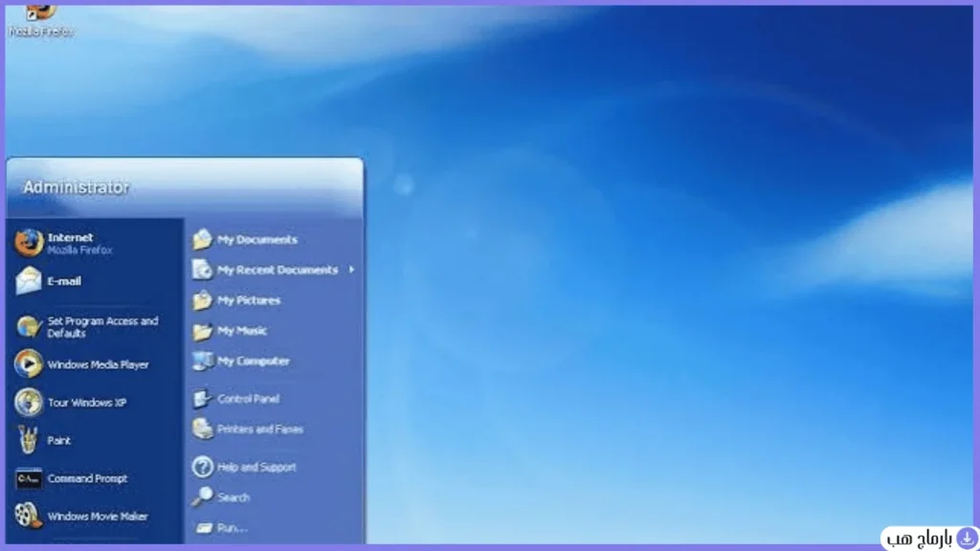The image size is (980, 551).
Task: Expand the My Recent Documents submenu arrow
Action: pos(352,270)
